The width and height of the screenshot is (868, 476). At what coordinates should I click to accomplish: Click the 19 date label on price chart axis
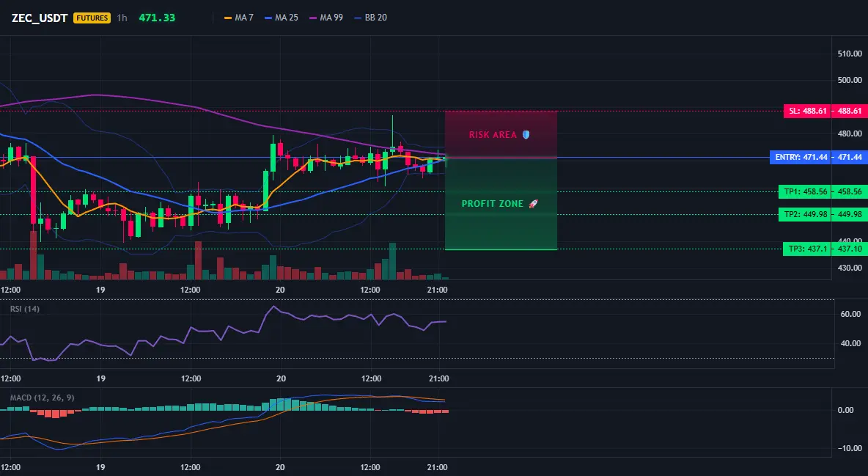click(100, 290)
